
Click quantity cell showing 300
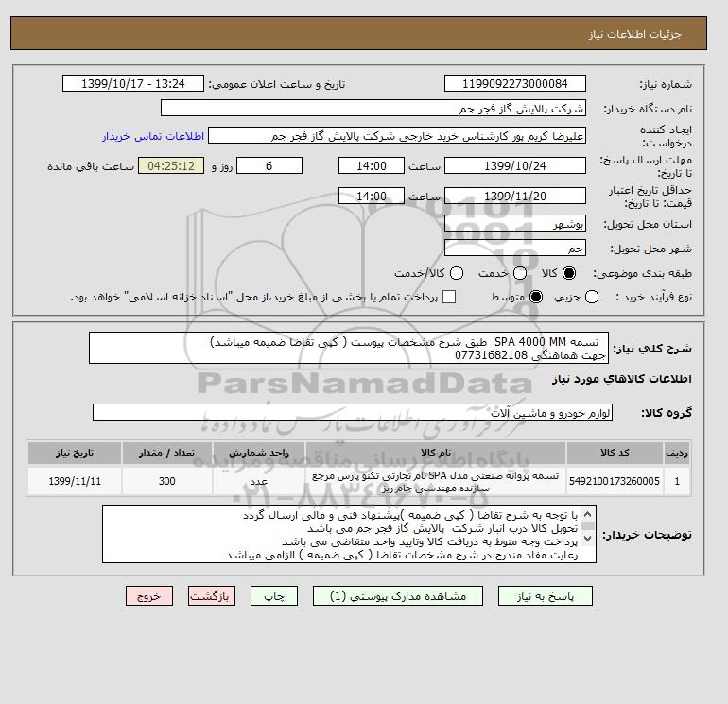coord(167,481)
